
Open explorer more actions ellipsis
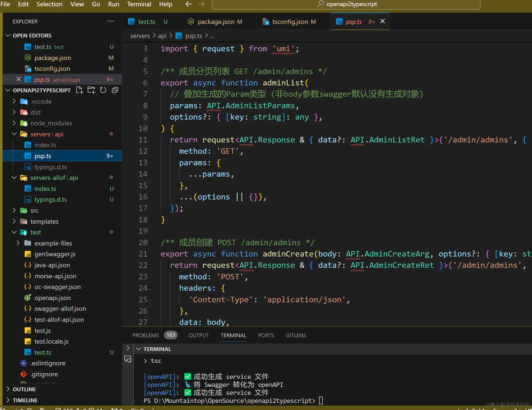point(111,21)
